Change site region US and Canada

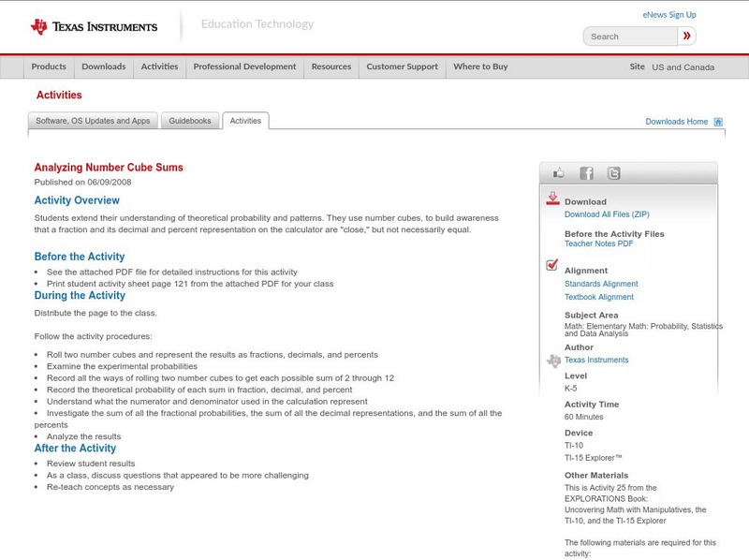tap(683, 67)
